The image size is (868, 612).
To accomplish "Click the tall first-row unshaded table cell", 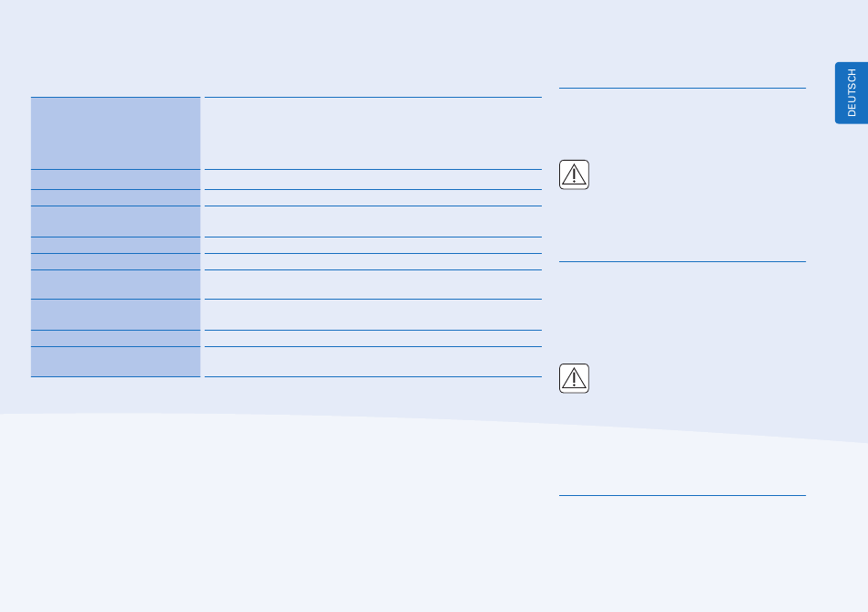I will tap(373, 133).
